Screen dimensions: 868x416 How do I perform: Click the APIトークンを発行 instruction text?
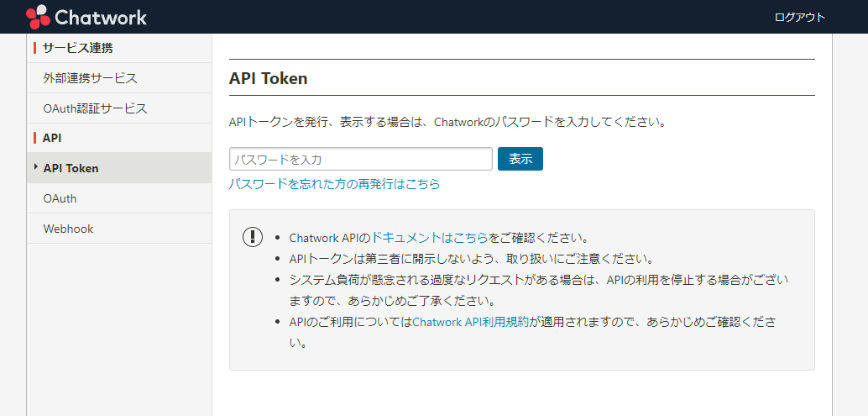447,122
